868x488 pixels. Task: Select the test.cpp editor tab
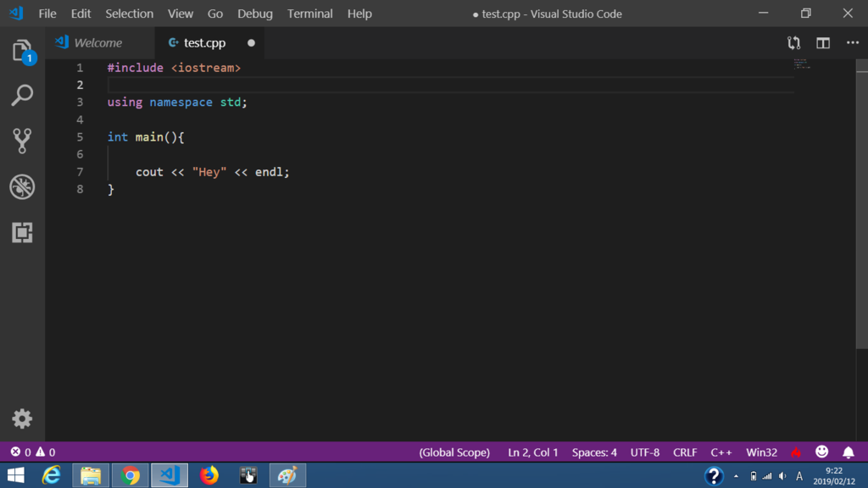coord(209,42)
